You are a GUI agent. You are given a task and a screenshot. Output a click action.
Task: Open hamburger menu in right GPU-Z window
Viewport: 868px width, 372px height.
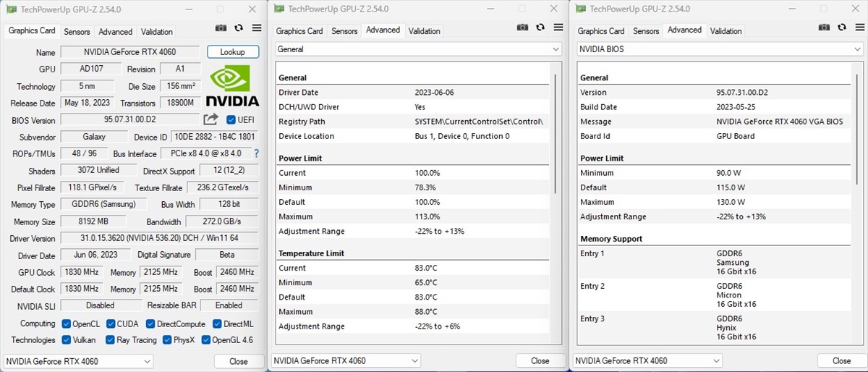pyautogui.click(x=859, y=28)
